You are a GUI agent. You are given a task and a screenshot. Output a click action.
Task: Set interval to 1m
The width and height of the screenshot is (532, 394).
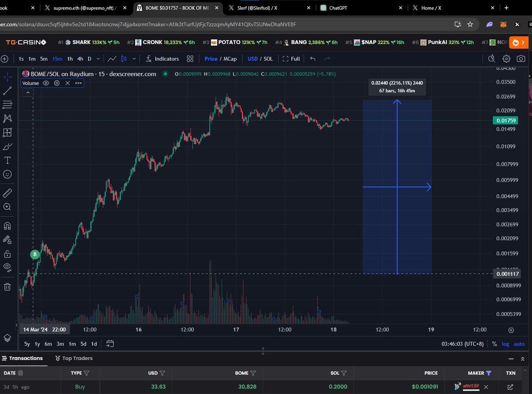click(x=32, y=59)
